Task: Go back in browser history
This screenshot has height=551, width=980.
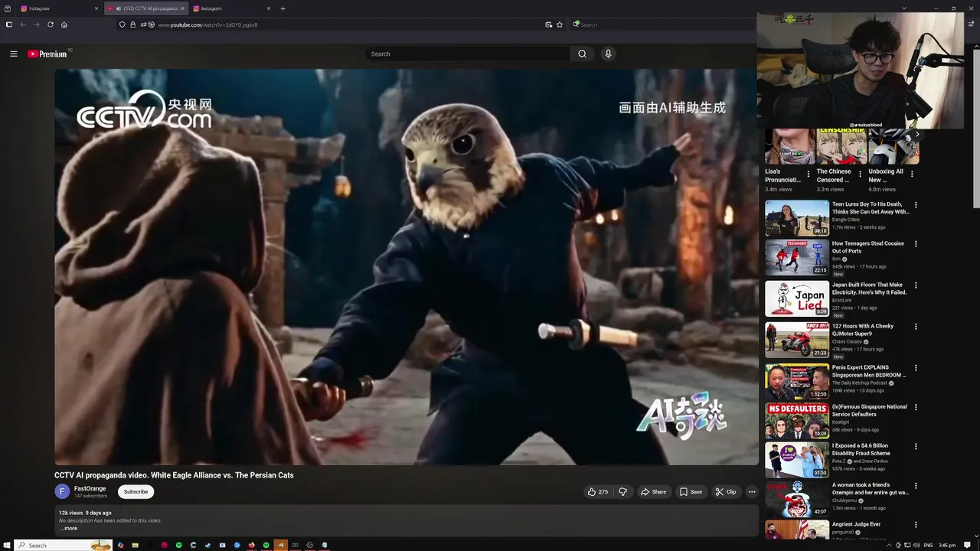Action: pos(23,24)
